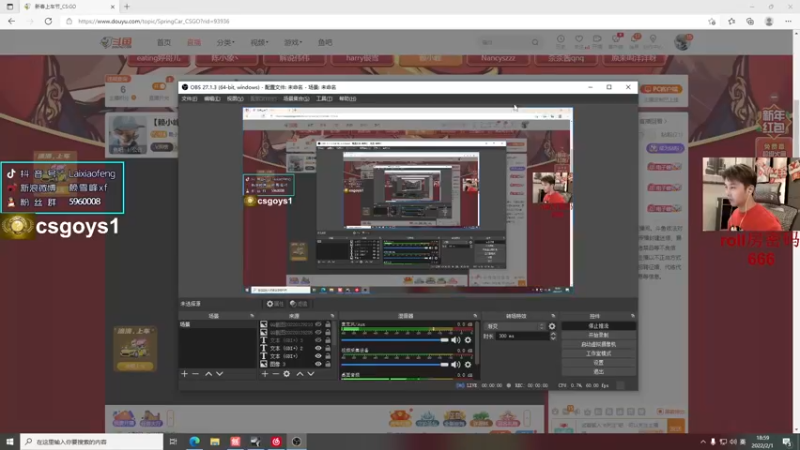Toggle visibility of 文本 (GDI+) 3 source

click(318, 340)
